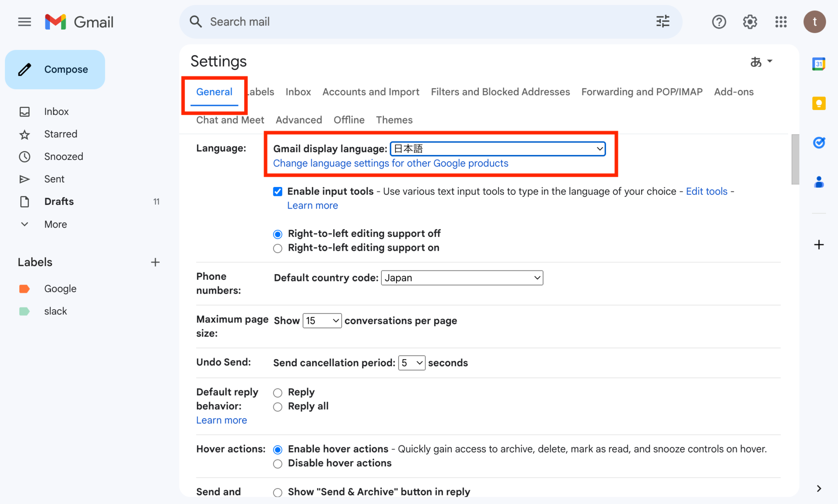Open the Forwarding and POP/IMAP tab

pos(641,92)
